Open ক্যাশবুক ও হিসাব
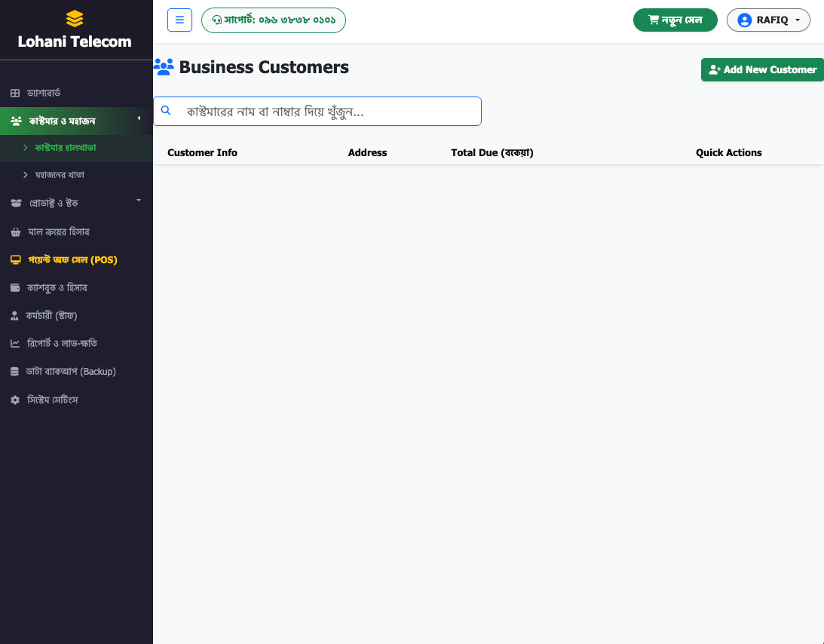Screen dimensions: 824x644 pos(76,287)
